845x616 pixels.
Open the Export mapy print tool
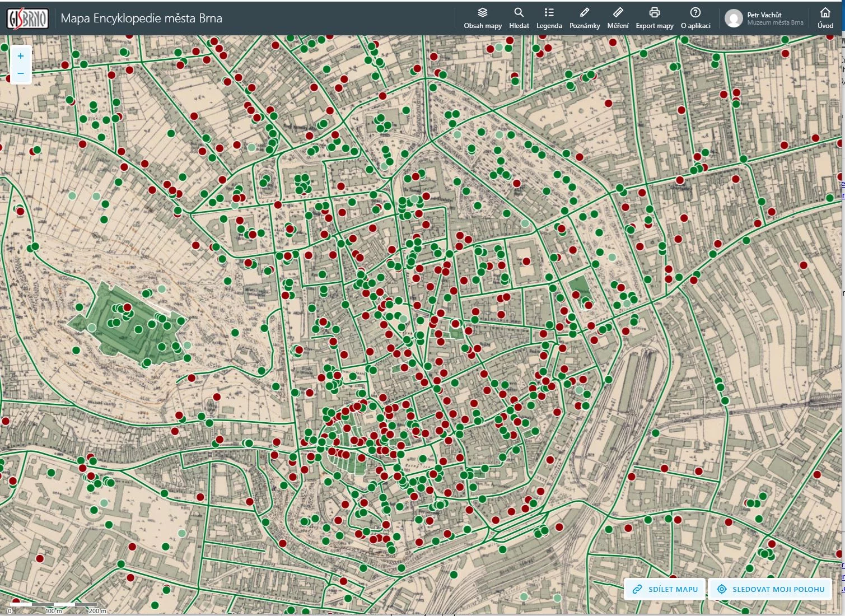pyautogui.click(x=655, y=18)
